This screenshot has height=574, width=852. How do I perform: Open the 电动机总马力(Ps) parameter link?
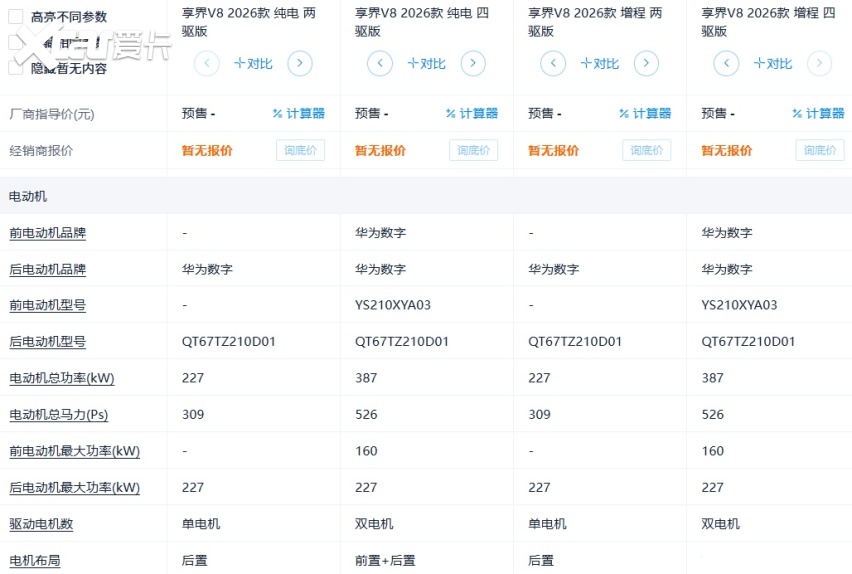59,415
